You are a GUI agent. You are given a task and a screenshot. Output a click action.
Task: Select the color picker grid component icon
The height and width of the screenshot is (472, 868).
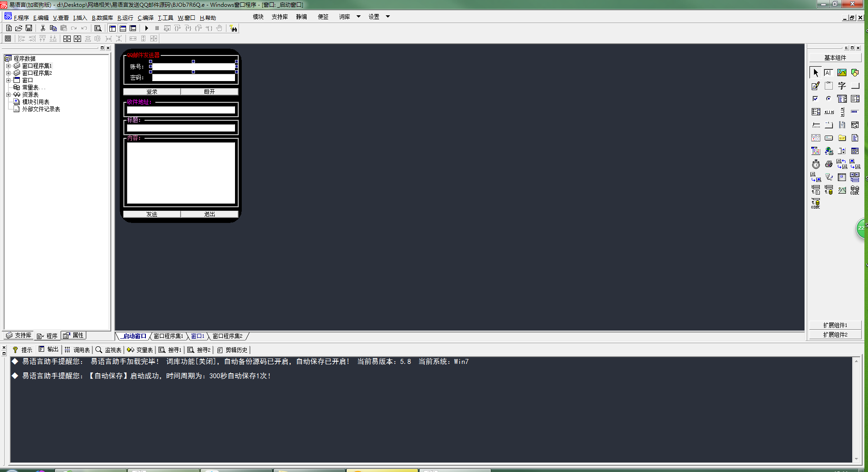(x=815, y=151)
